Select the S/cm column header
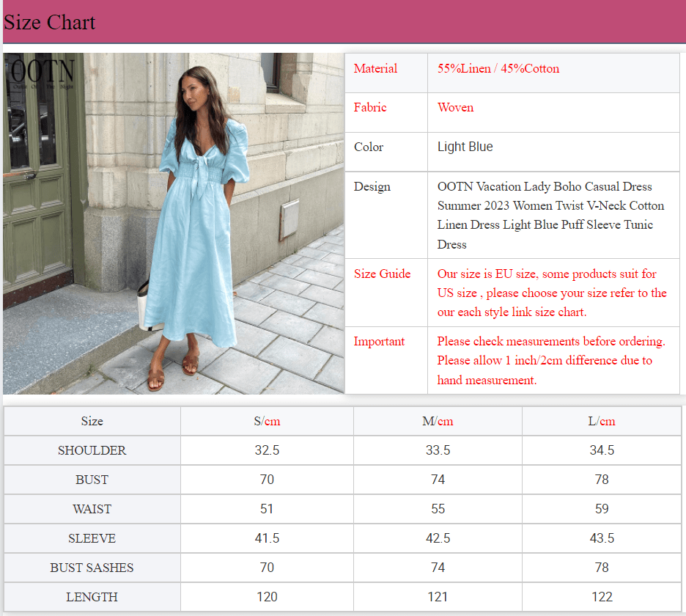 tap(267, 420)
